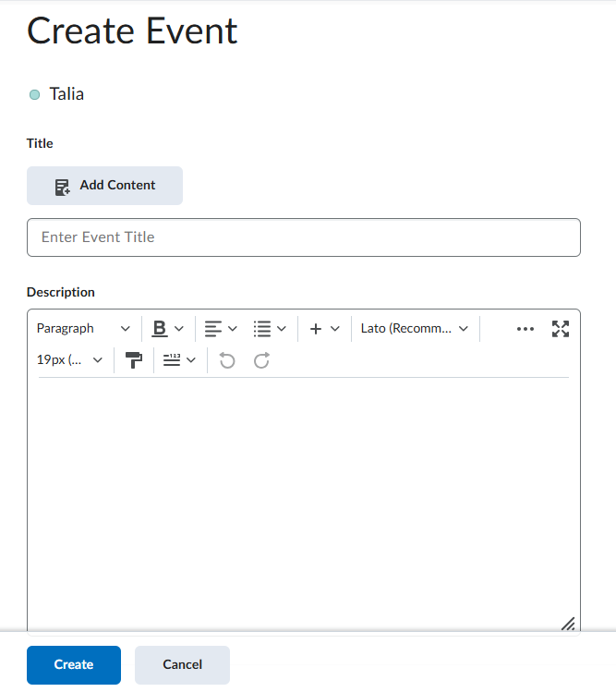The width and height of the screenshot is (616, 692).
Task: Click the line numbering icon
Action: coord(172,360)
